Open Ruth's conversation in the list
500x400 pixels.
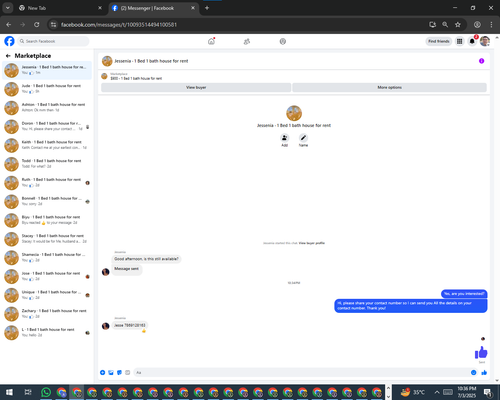(x=47, y=183)
